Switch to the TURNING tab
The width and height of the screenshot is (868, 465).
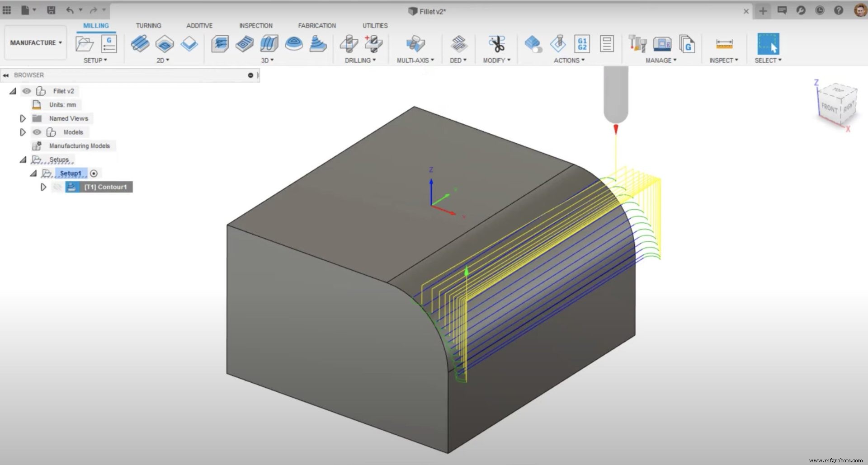(148, 26)
